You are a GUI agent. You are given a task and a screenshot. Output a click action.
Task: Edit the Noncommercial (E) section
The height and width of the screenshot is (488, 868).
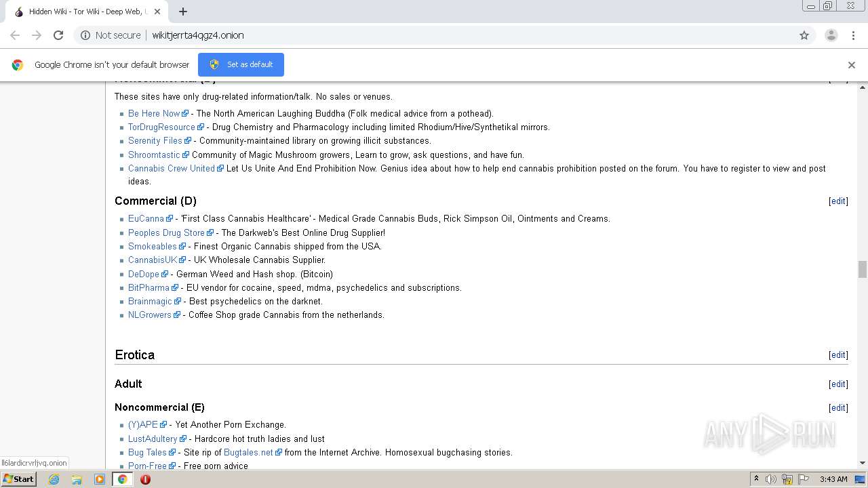point(838,408)
